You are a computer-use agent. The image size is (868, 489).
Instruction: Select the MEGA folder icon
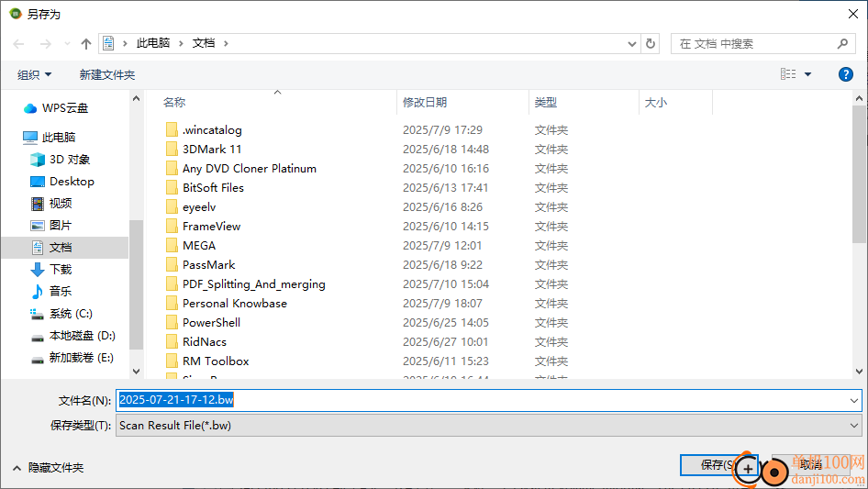pyautogui.click(x=172, y=245)
